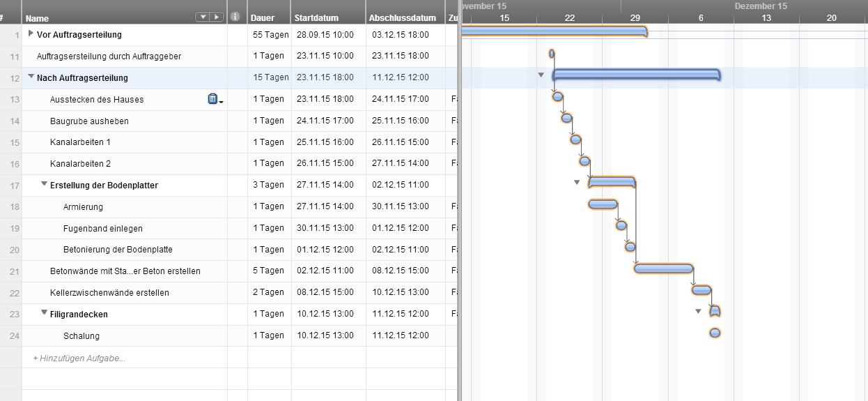The width and height of the screenshot is (868, 401).
Task: Click the info column header icon
Action: 235,17
